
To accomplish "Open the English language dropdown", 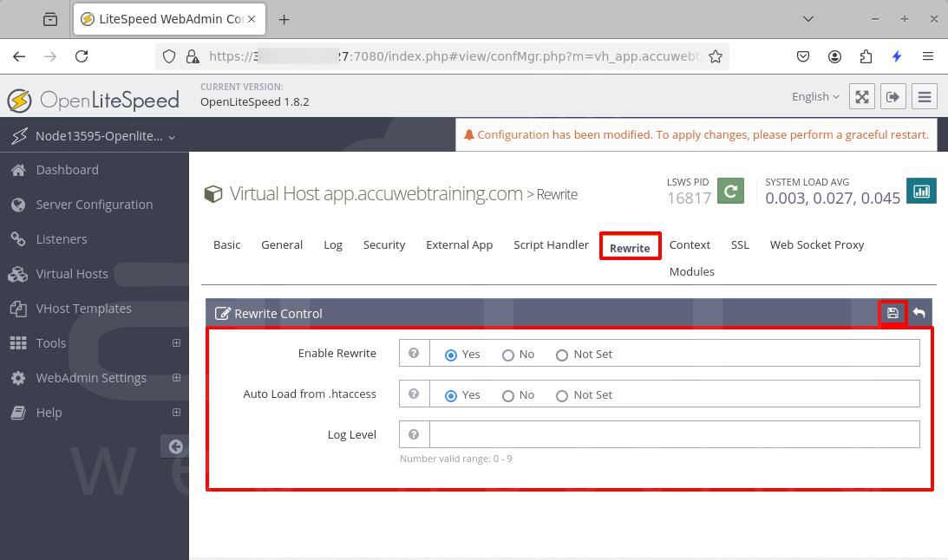I will pyautogui.click(x=815, y=96).
